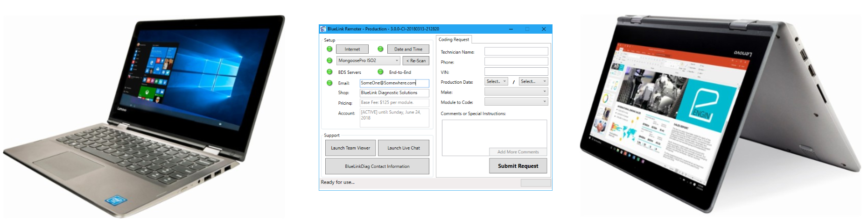Open BlueLinkDiag Contact Information

[x=377, y=166]
